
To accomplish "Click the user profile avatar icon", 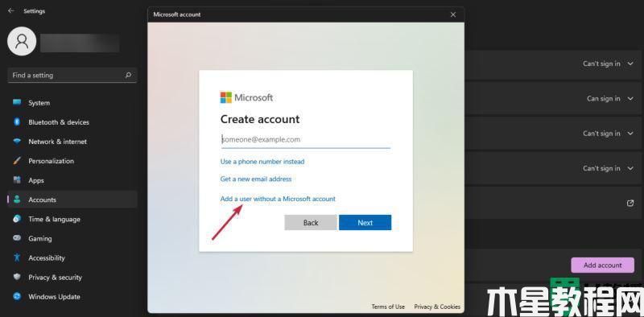I will click(x=22, y=42).
